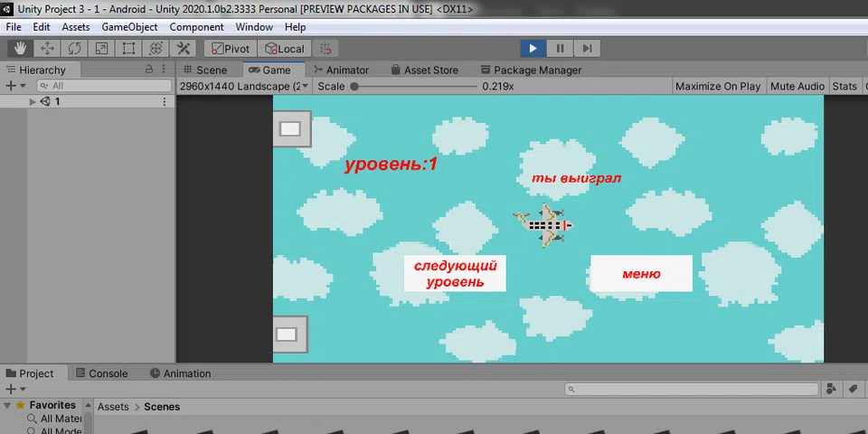Open the GameObject menu

click(129, 27)
